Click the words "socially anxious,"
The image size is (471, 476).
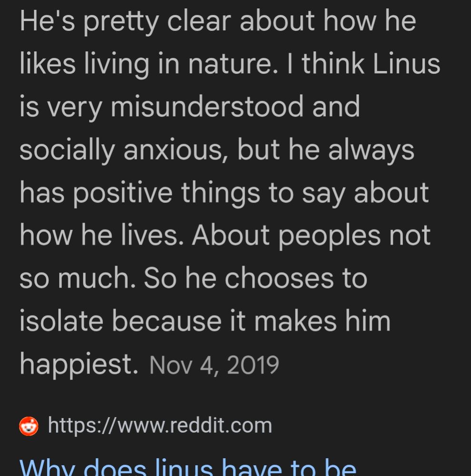[124, 150]
